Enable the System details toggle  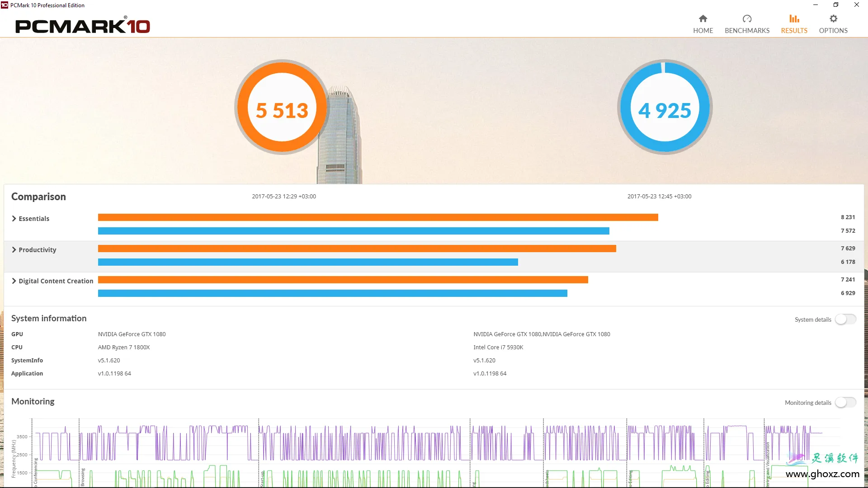click(845, 319)
